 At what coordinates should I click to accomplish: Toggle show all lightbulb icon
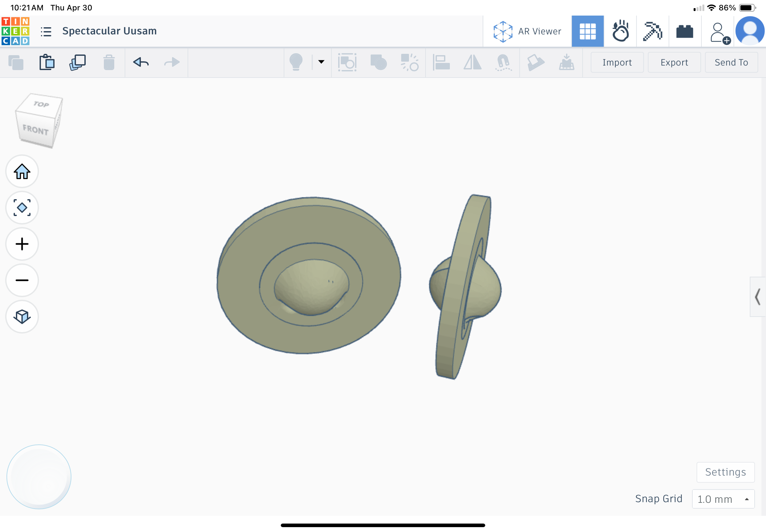click(x=296, y=62)
